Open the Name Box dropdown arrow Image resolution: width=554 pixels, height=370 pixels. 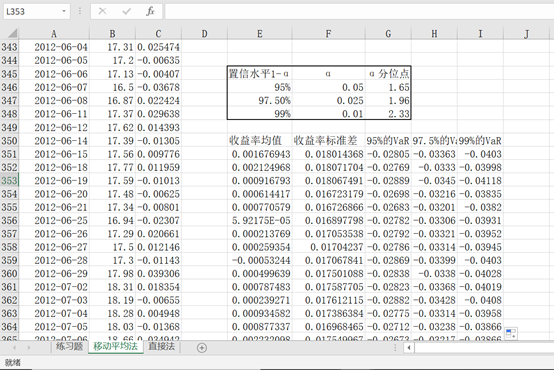tap(64, 11)
